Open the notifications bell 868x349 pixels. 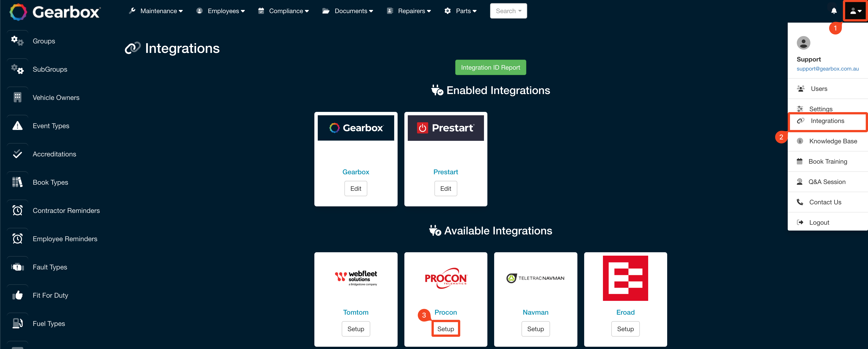point(834,11)
